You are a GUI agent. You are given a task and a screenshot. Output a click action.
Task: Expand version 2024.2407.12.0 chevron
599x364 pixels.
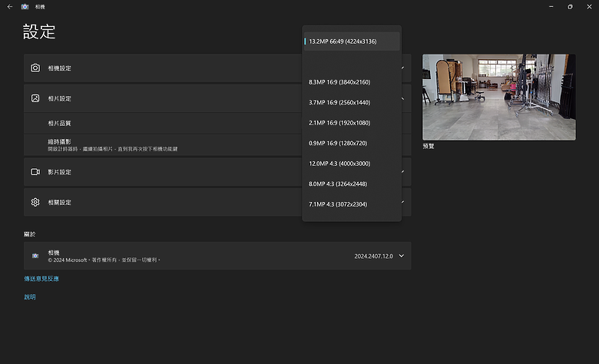pyautogui.click(x=402, y=256)
